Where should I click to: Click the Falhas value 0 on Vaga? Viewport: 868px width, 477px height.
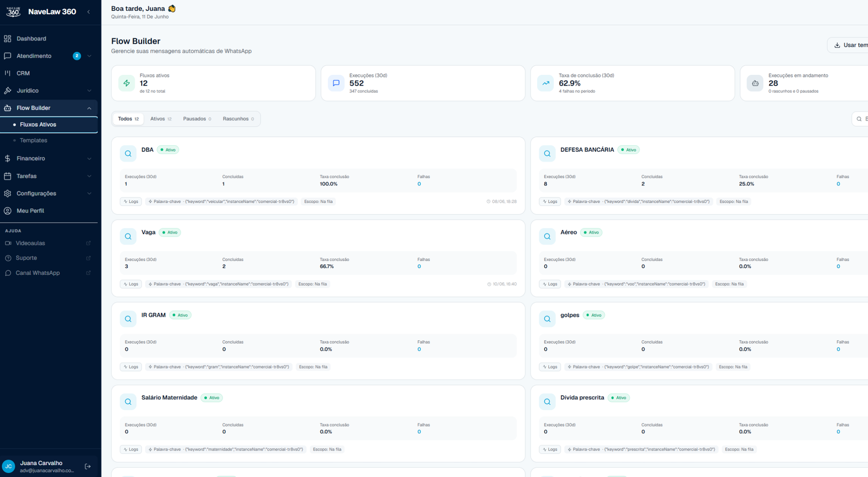point(419,267)
